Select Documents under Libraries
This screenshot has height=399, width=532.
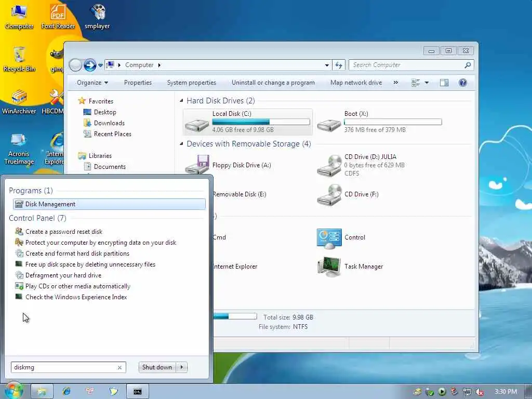click(x=110, y=167)
